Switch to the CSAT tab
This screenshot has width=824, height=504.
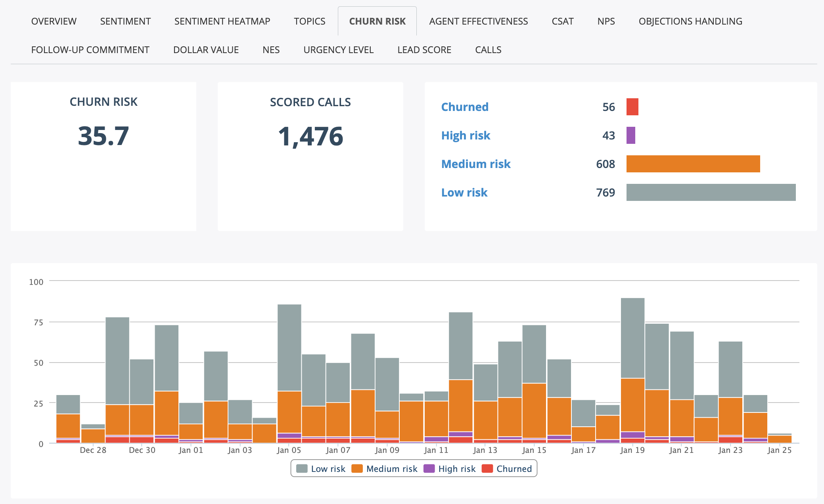coord(563,21)
